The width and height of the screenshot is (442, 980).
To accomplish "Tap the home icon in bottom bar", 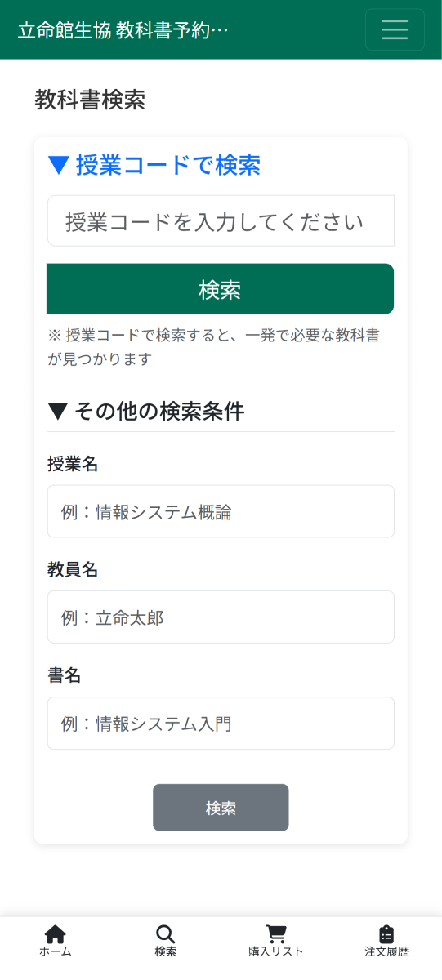I will click(56, 934).
